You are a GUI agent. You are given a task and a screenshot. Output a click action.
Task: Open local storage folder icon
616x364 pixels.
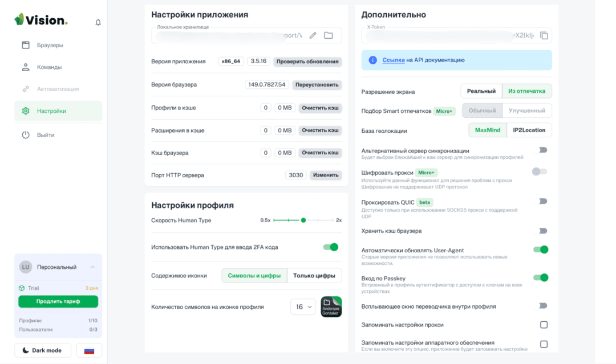coord(329,35)
